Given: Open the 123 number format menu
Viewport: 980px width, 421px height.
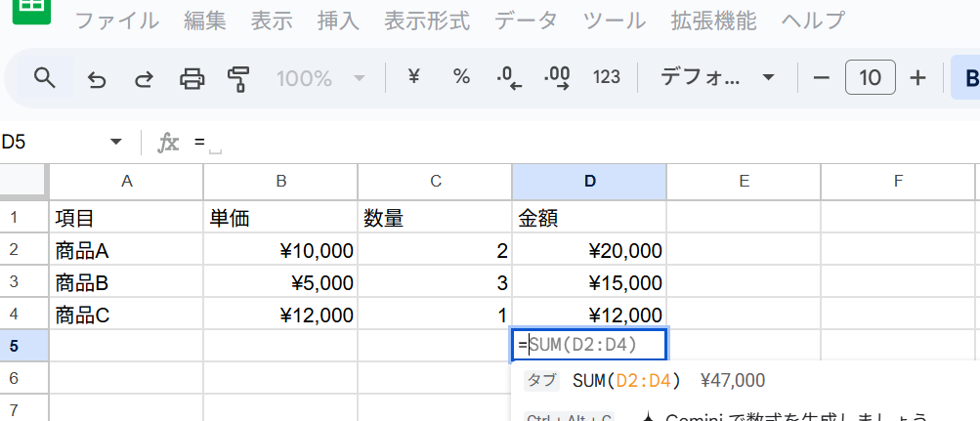Looking at the screenshot, I should [x=607, y=77].
